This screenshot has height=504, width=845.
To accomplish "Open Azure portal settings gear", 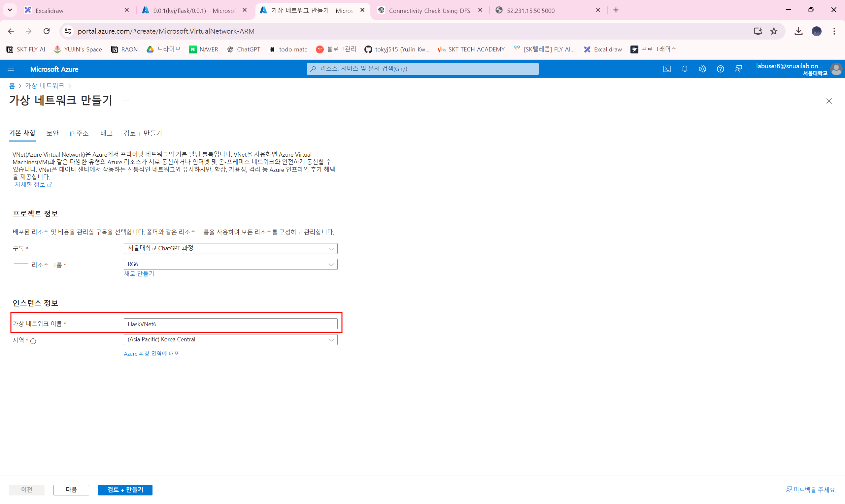I will (x=702, y=69).
